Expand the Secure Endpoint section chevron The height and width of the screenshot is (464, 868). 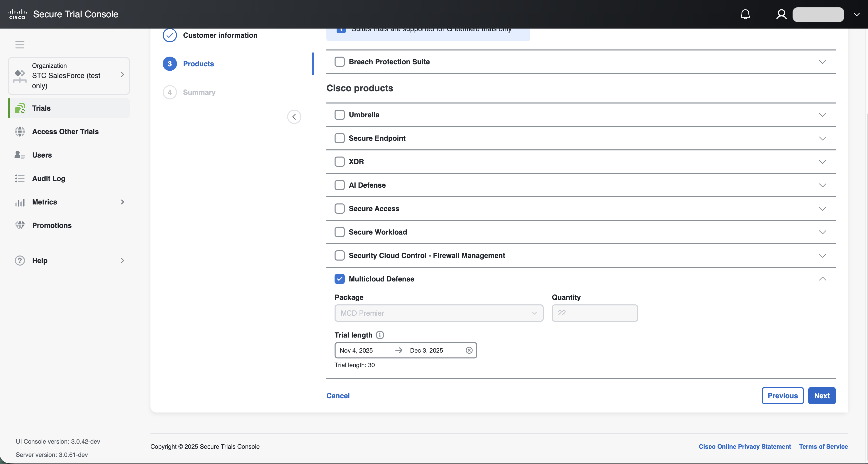(x=822, y=138)
